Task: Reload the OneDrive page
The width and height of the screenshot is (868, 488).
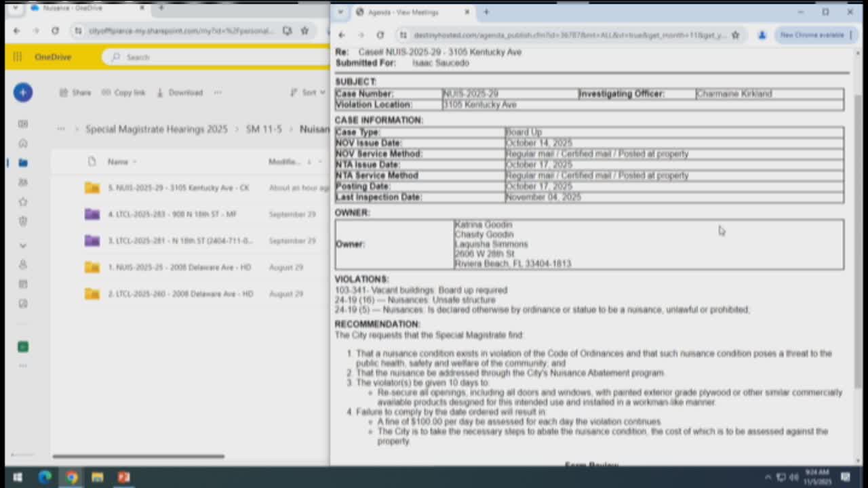Action: click(55, 30)
